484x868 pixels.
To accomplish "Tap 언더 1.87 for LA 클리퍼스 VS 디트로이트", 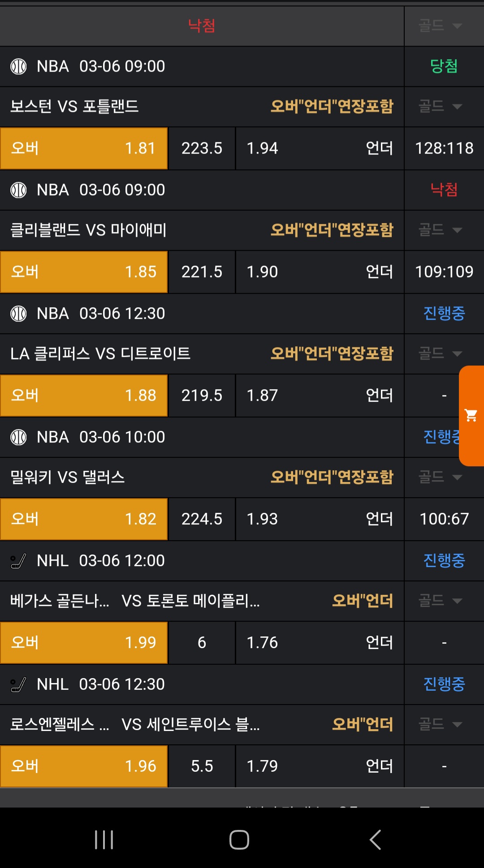I will point(320,395).
